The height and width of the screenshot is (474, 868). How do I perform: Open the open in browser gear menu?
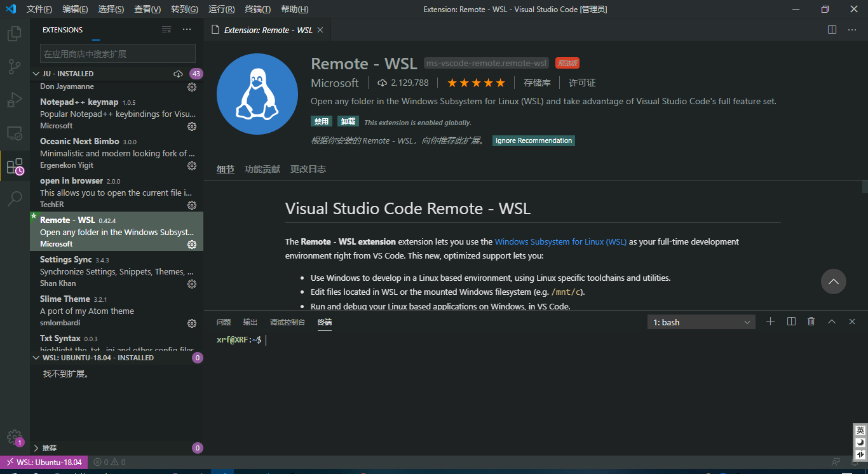(192, 205)
